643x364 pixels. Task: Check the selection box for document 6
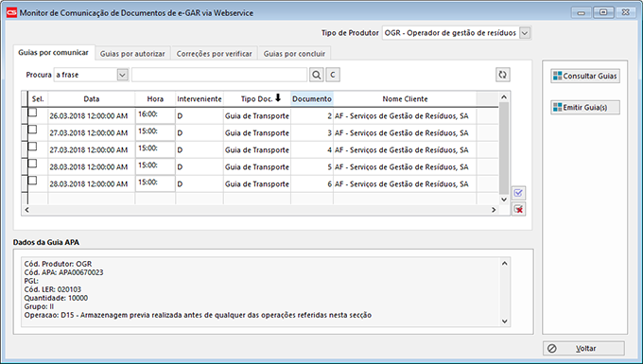32,181
